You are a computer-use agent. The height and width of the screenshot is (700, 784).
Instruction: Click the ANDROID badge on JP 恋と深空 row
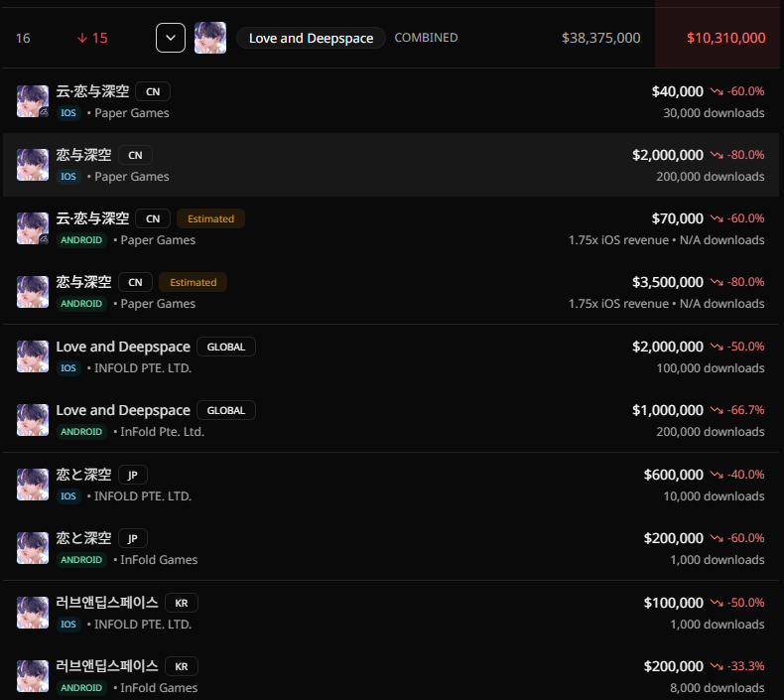pyautogui.click(x=81, y=560)
